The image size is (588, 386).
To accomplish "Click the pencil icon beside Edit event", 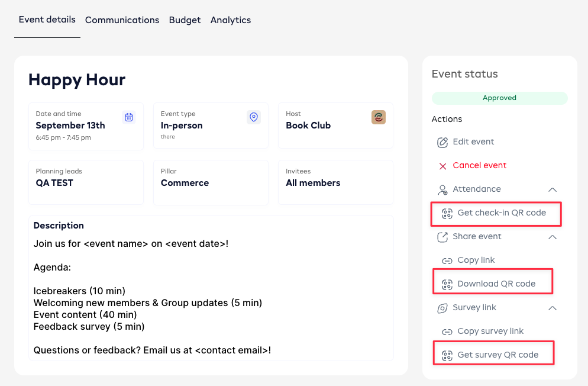I will [x=442, y=142].
